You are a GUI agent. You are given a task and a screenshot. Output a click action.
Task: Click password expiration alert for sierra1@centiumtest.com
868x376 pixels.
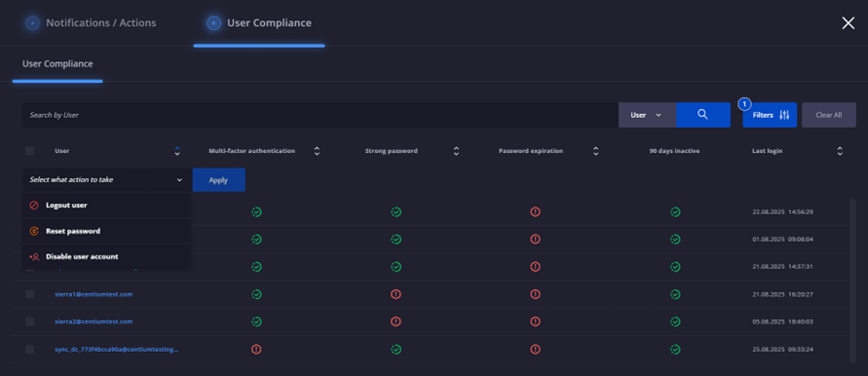(535, 294)
